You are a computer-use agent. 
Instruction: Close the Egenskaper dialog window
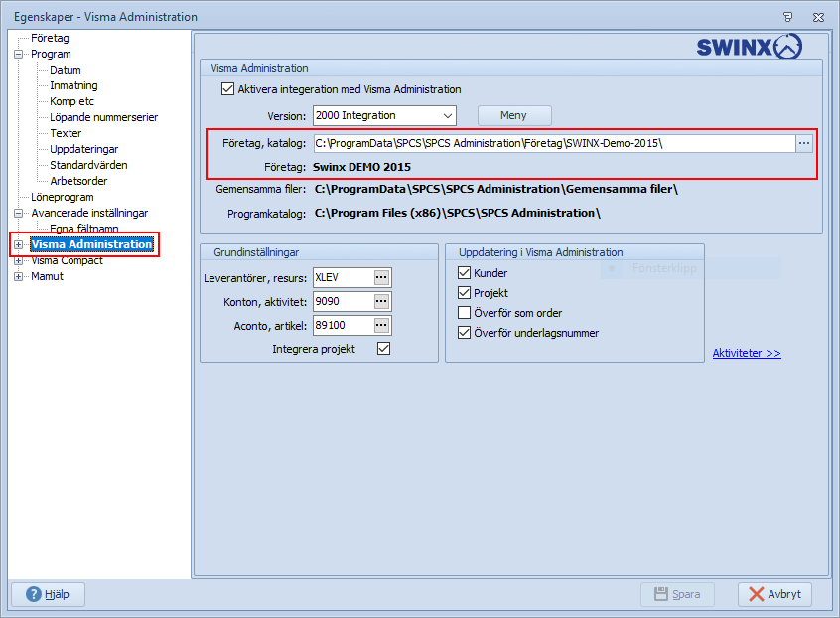pyautogui.click(x=818, y=17)
